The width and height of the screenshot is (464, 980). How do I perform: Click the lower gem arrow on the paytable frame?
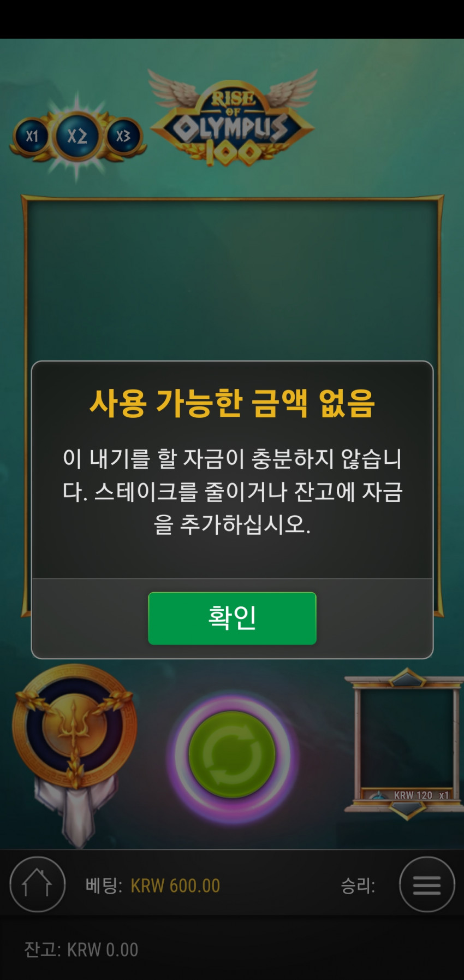407,810
